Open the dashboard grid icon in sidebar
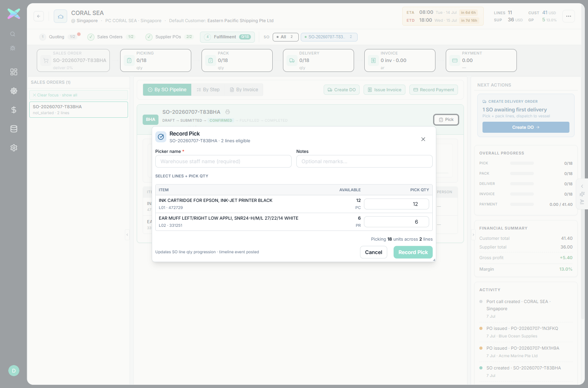The width and height of the screenshot is (588, 388). pyautogui.click(x=14, y=72)
